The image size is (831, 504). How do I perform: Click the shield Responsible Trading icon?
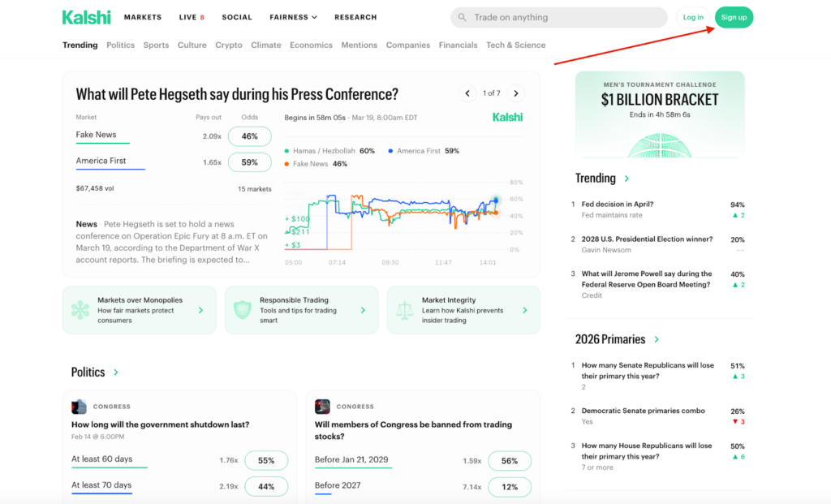point(243,309)
